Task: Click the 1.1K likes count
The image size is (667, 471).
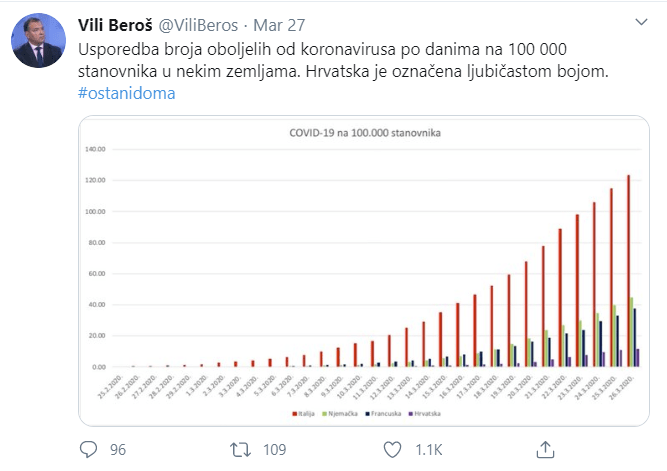Action: (x=429, y=450)
